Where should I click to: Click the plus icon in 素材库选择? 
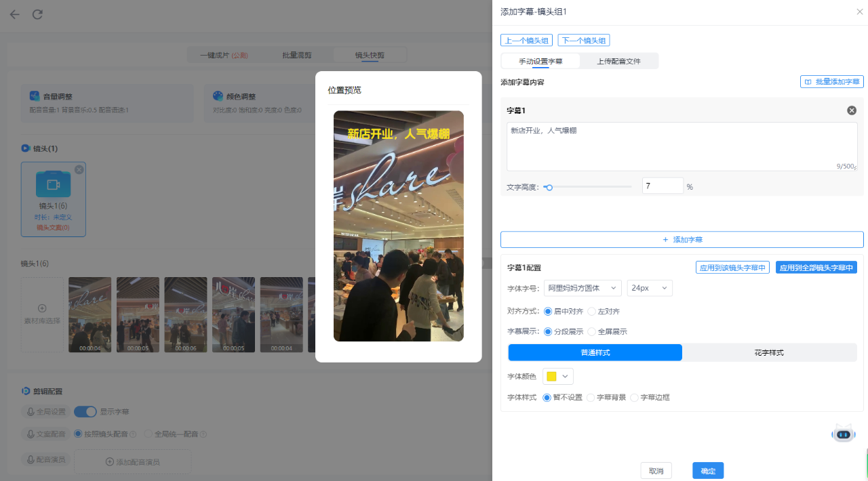pyautogui.click(x=42, y=308)
